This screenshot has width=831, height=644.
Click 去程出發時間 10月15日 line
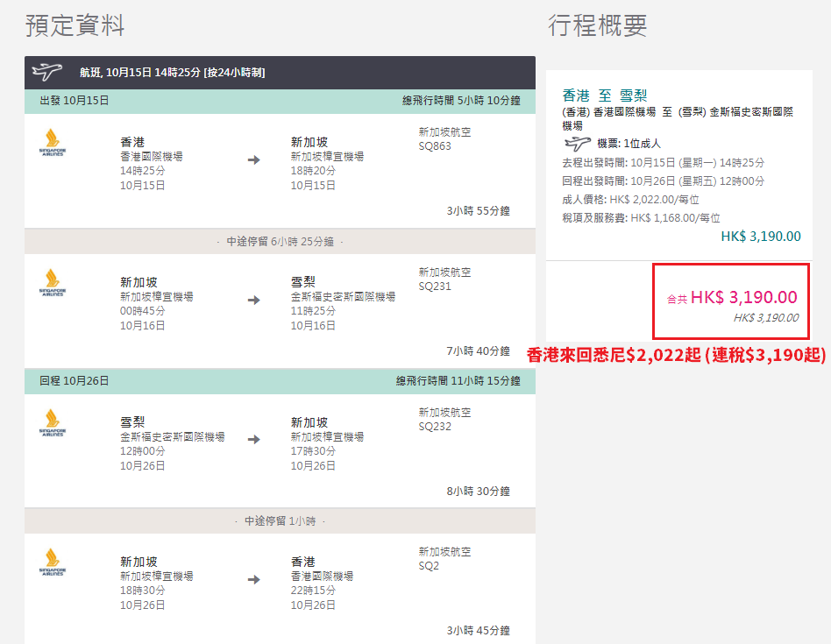663,163
